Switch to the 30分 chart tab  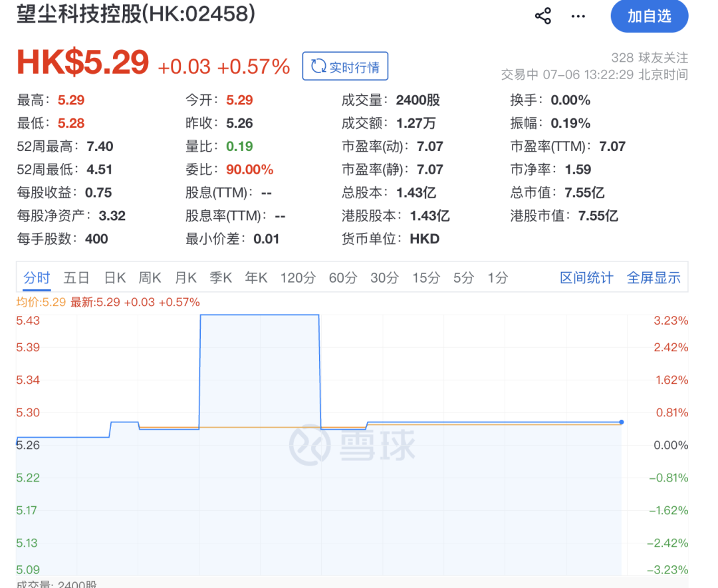tap(385, 278)
